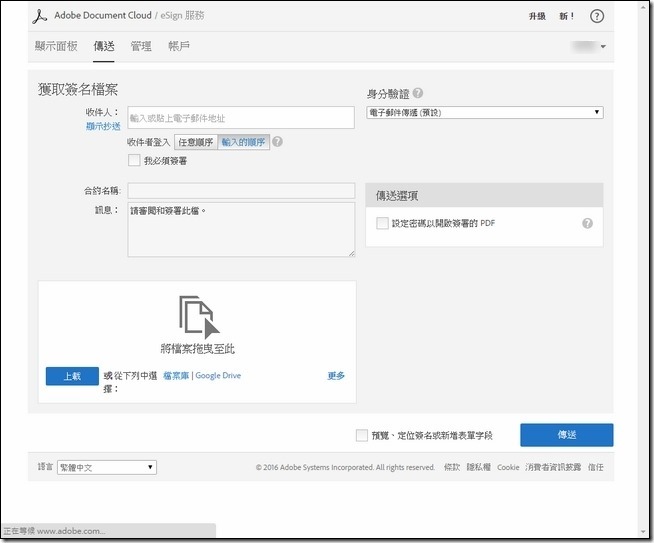Check the 我必須簽署 checkbox

coord(134,160)
